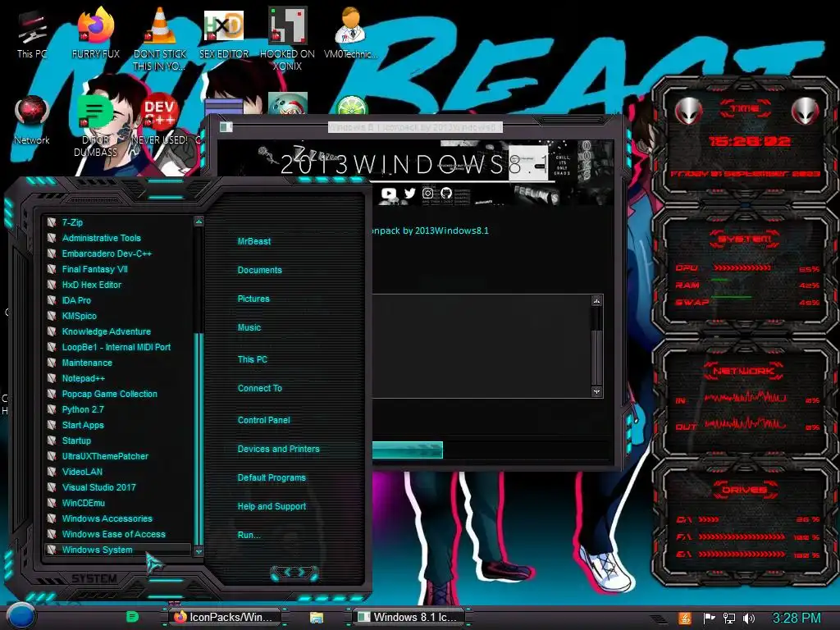
Task: Open the green pinned app on taskbar
Action: pos(132,617)
